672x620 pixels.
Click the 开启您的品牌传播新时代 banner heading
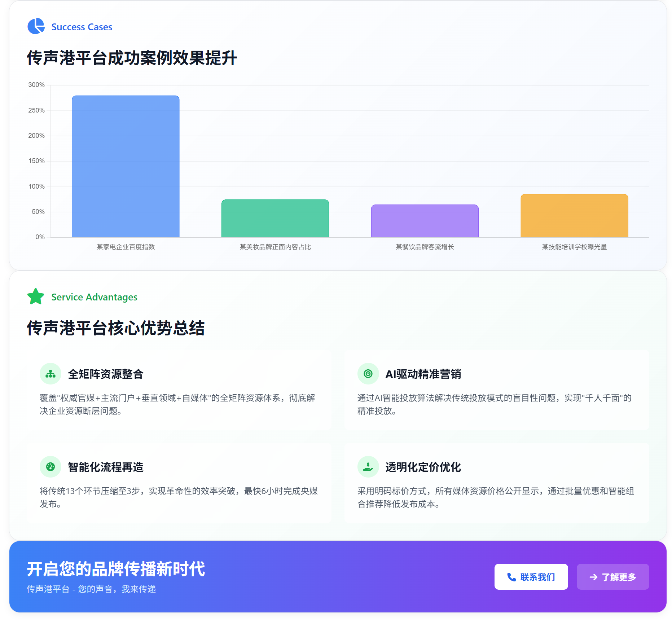tap(116, 569)
